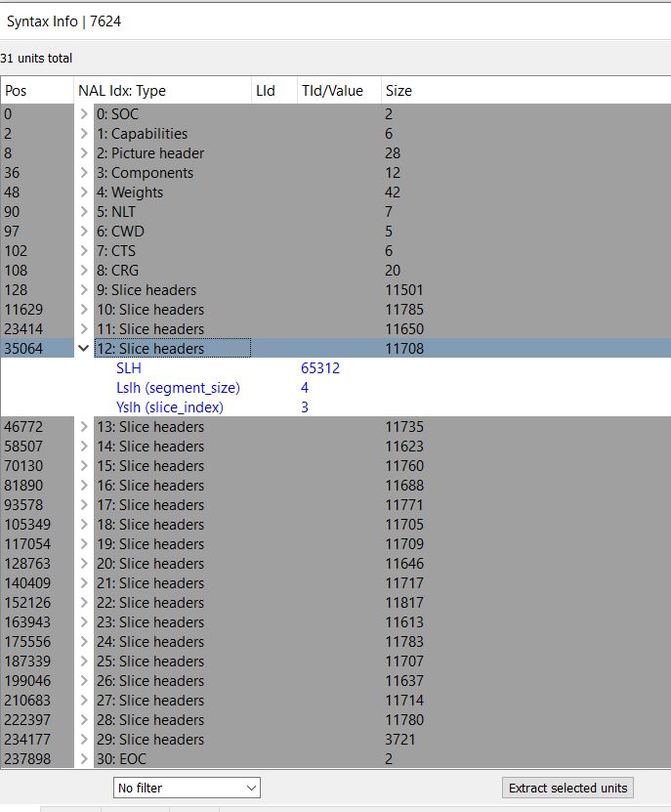Expand the 8: CRG unit
This screenshot has height=812, width=671.
(x=84, y=271)
